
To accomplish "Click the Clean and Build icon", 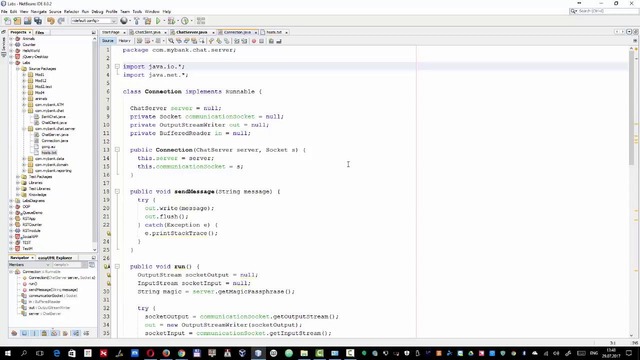I will [147, 21].
